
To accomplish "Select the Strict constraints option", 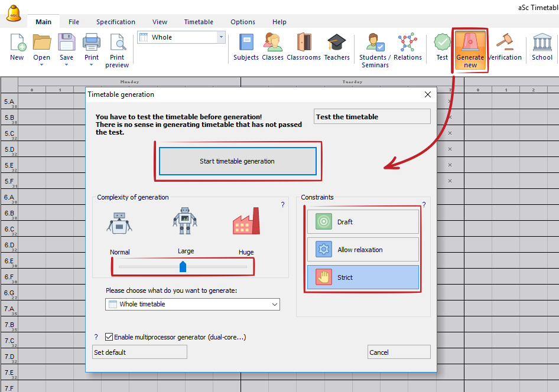I will (362, 277).
